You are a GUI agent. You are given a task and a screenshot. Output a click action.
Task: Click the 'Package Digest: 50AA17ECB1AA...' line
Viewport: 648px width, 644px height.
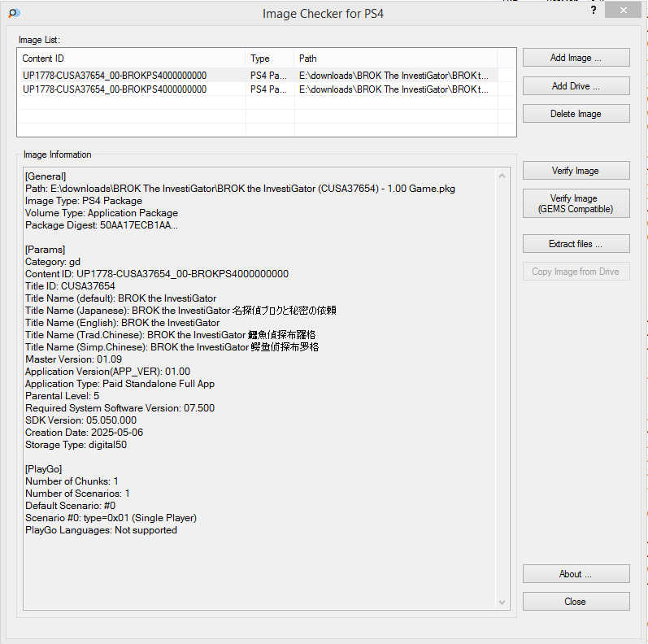[x=102, y=225]
